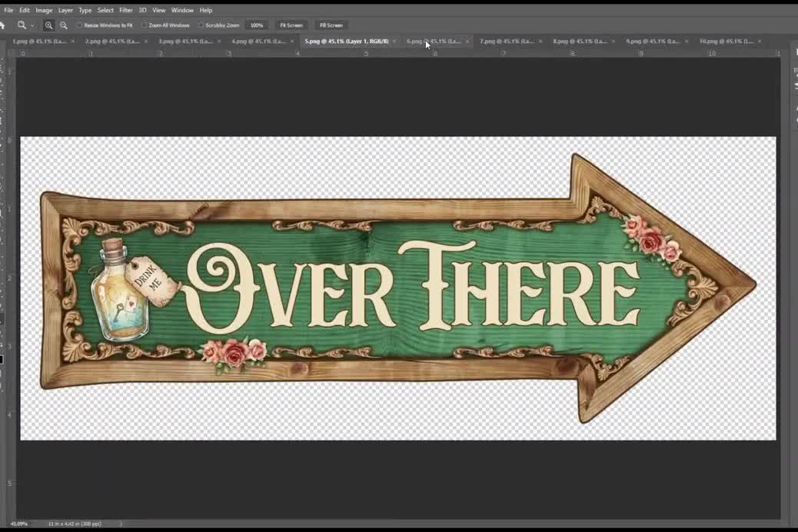This screenshot has width=798, height=532.
Task: Click the document size info in status bar
Action: click(75, 524)
